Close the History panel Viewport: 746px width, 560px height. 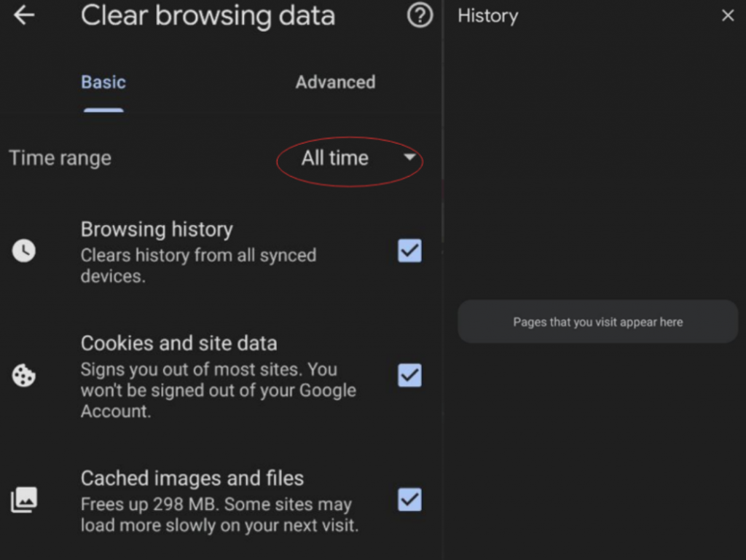(727, 16)
